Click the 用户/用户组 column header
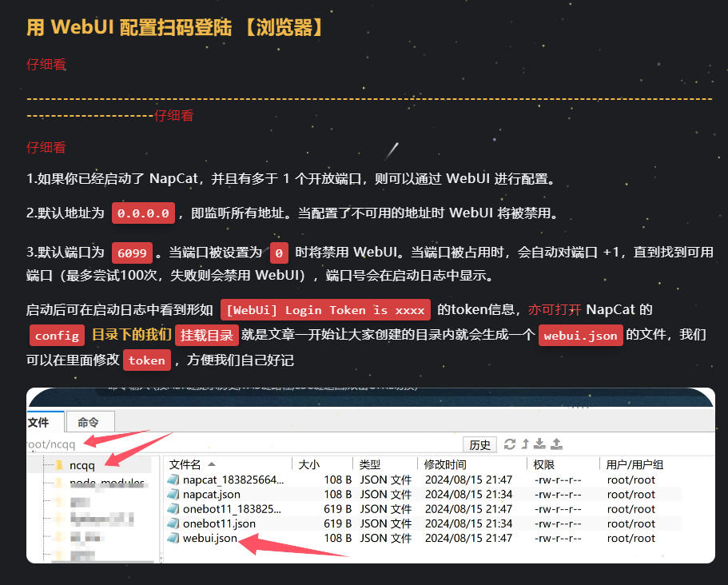Screen dimensions: 728x585 [635, 464]
